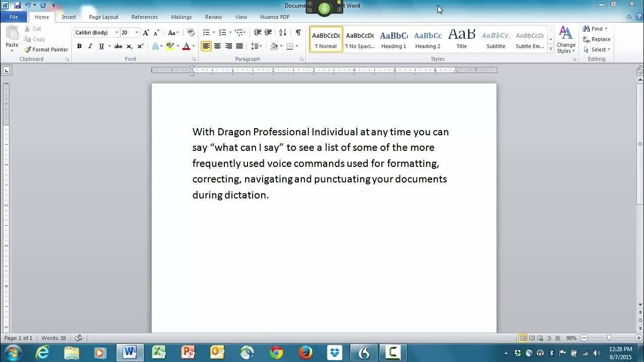Click Change Styles button

(x=566, y=40)
